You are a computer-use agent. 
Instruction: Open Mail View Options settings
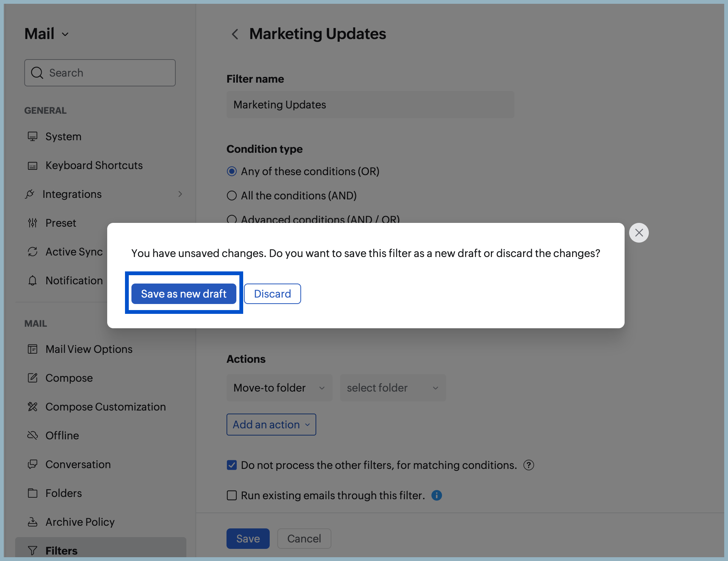[x=89, y=349]
